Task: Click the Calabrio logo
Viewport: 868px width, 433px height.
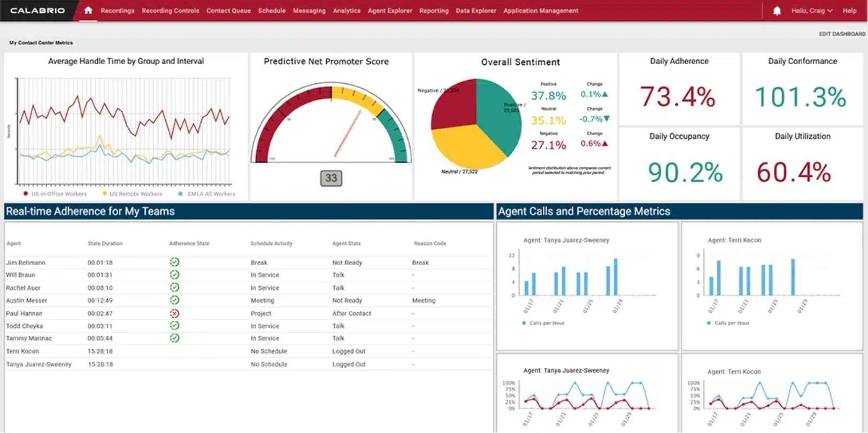Action: point(37,10)
